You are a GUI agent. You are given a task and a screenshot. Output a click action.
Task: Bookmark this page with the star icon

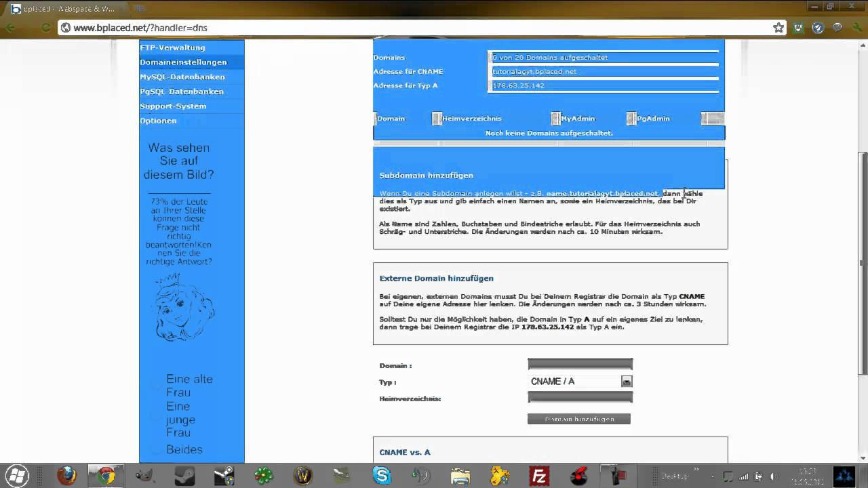pyautogui.click(x=778, y=28)
